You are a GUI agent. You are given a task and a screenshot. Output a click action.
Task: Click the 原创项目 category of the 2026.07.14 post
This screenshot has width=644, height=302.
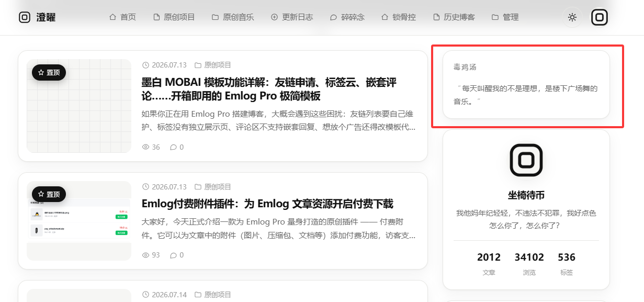click(218, 295)
